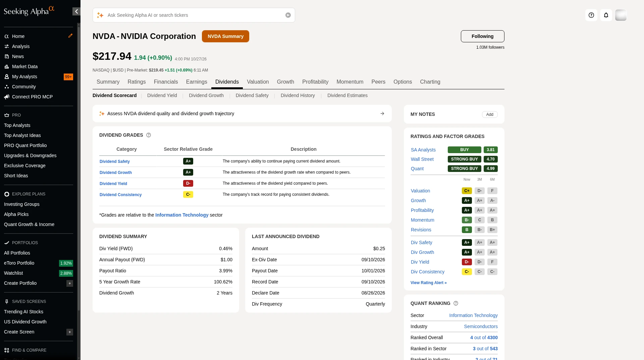Open the Div Yield factor grade link
Viewport: 644px width, 360px height.
pos(420,262)
